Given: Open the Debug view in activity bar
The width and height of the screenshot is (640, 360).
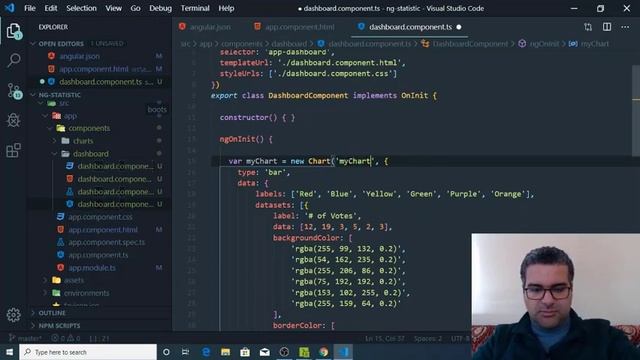Looking at the screenshot, I should click(13, 120).
